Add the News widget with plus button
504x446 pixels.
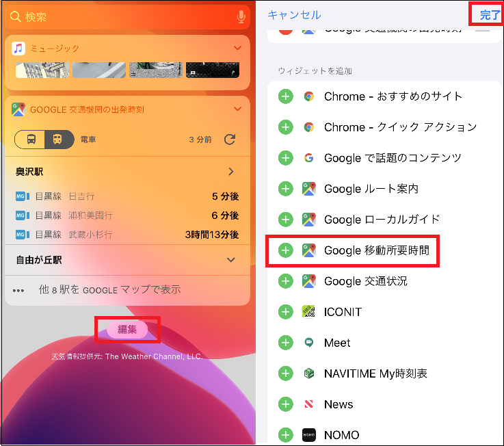(x=286, y=404)
